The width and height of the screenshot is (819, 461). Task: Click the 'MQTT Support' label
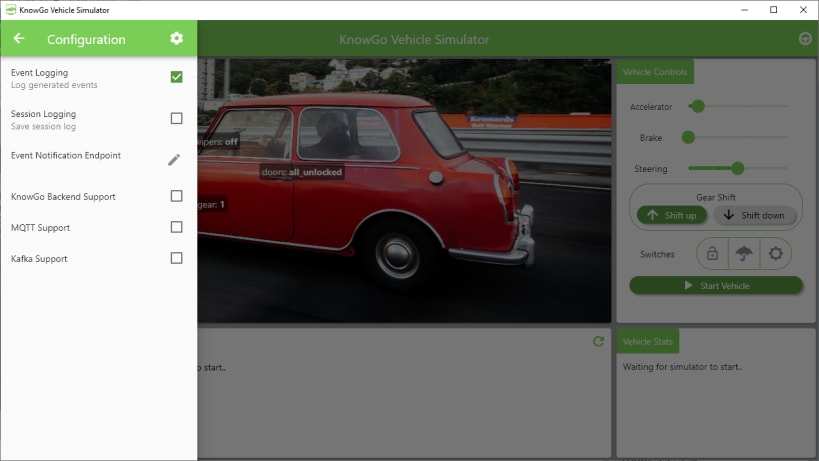[x=40, y=228]
